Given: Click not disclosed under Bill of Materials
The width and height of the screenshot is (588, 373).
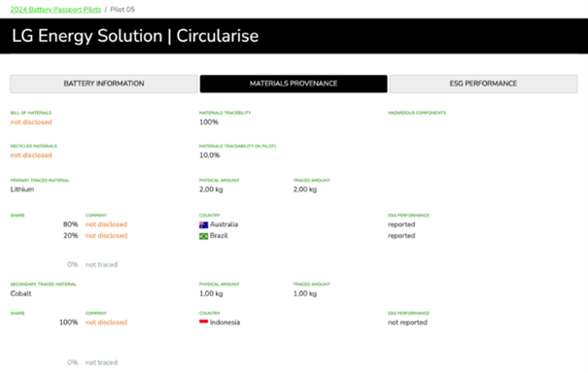Looking at the screenshot, I should (31, 122).
